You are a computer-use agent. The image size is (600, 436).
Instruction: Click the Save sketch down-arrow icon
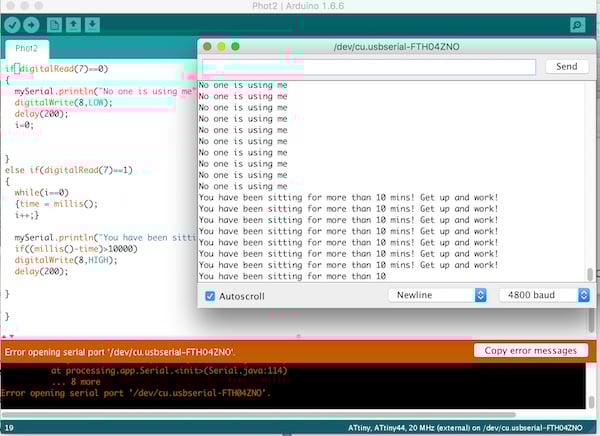tap(92, 24)
